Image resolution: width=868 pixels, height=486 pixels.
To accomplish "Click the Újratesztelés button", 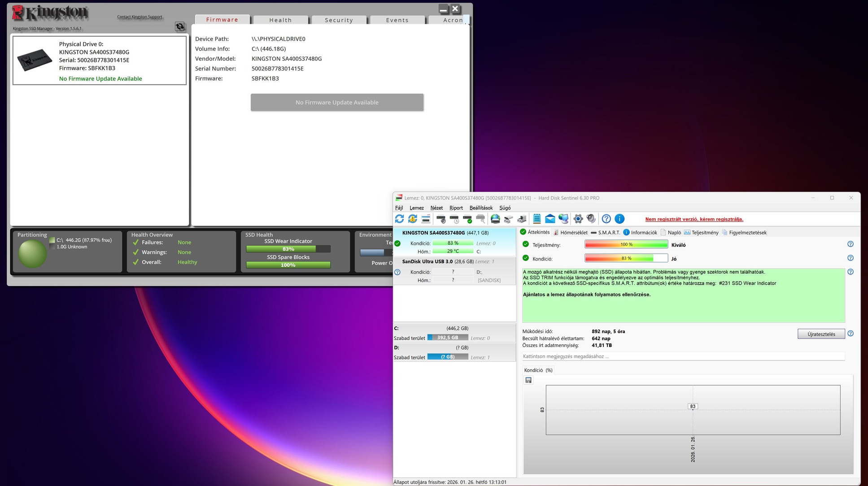I will pos(821,334).
